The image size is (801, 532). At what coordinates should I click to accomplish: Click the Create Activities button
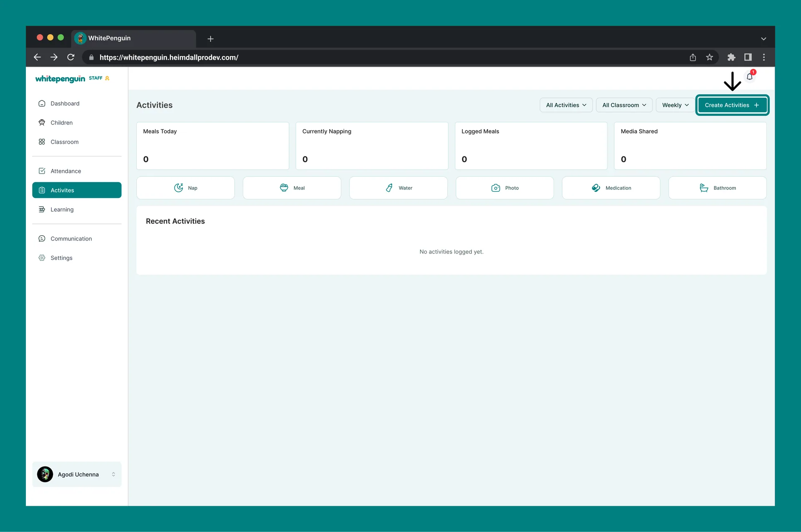pyautogui.click(x=732, y=105)
